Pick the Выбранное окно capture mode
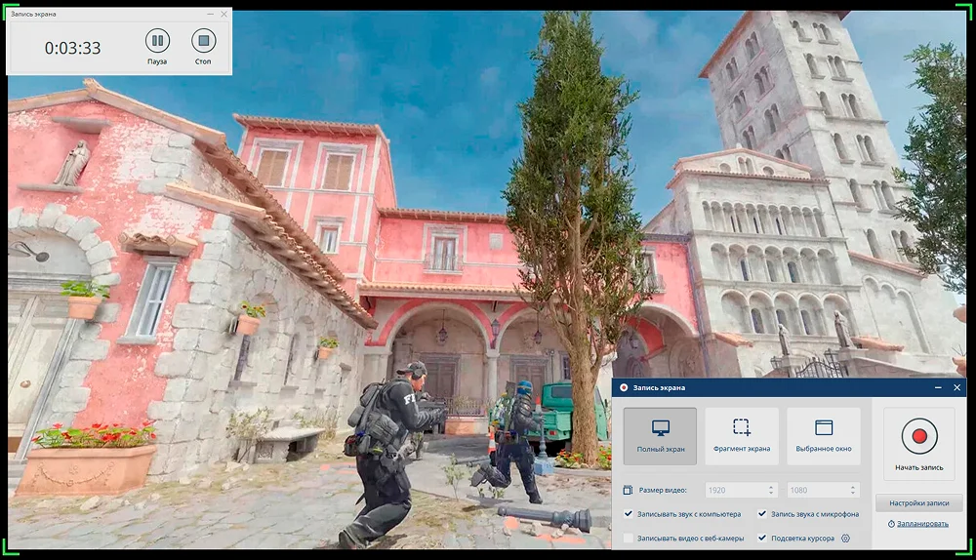 pos(823,436)
